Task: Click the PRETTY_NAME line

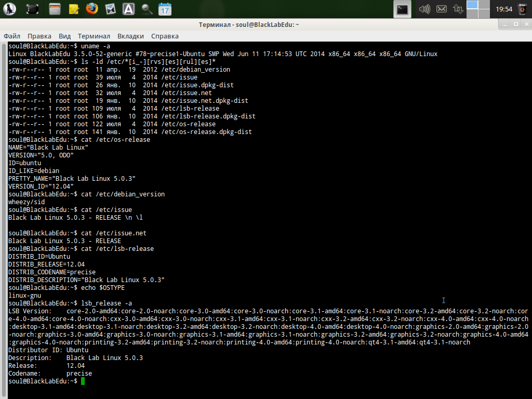Action: point(72,179)
